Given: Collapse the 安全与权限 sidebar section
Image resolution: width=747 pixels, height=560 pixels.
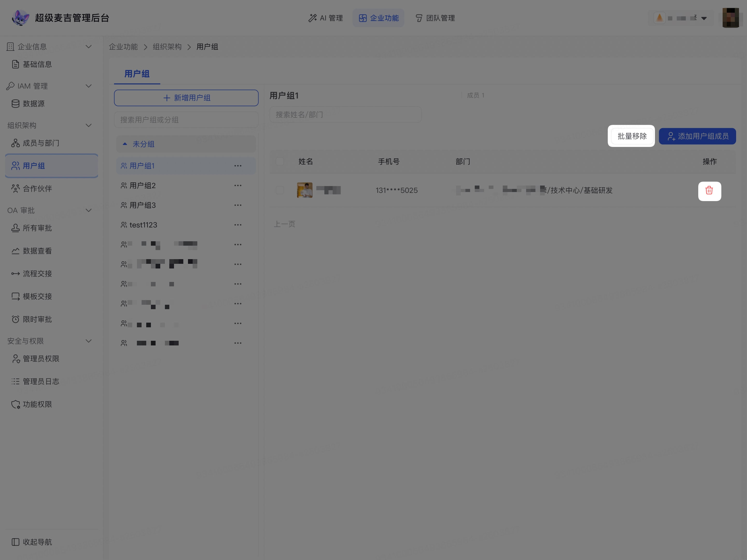Looking at the screenshot, I should tap(88, 341).
